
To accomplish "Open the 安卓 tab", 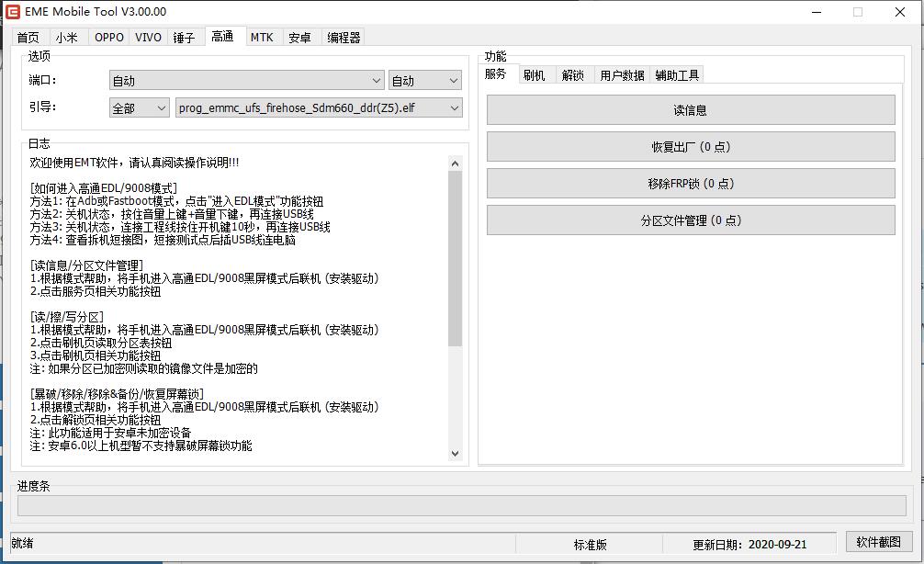I will [299, 38].
